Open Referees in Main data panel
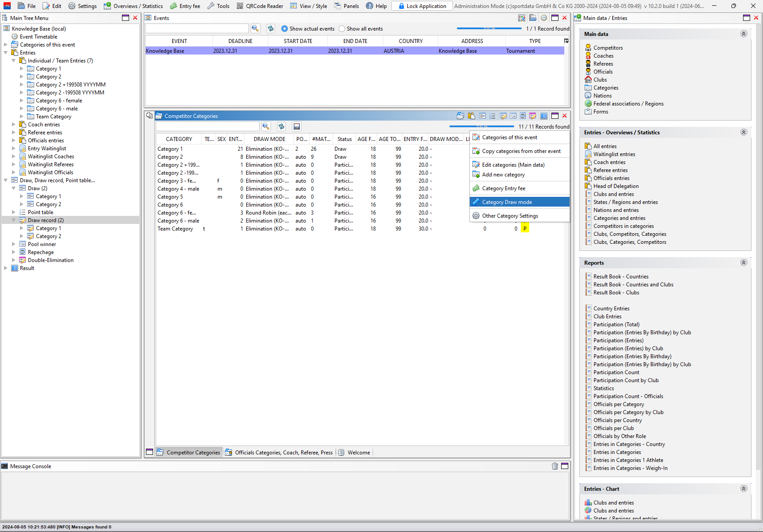The height and width of the screenshot is (532, 763). click(x=603, y=64)
